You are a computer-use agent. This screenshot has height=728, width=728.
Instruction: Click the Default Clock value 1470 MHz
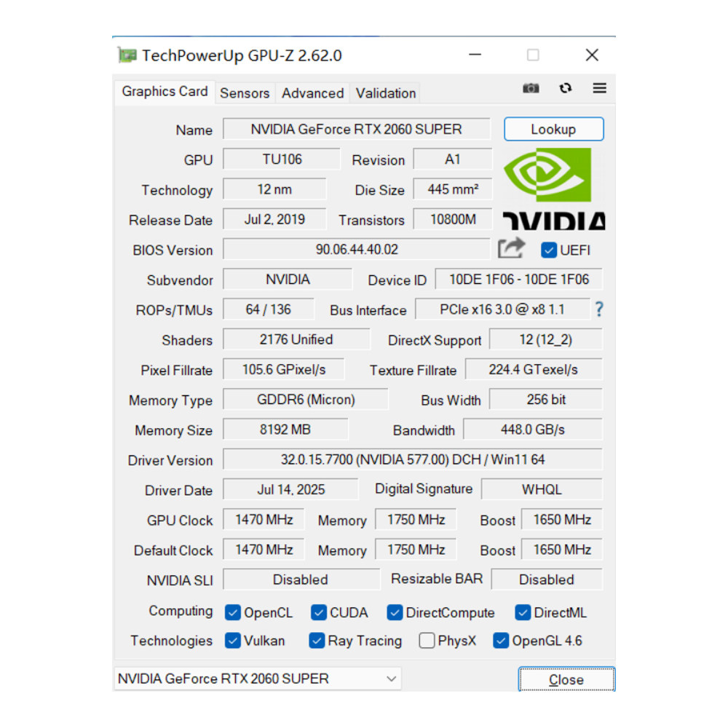(264, 550)
